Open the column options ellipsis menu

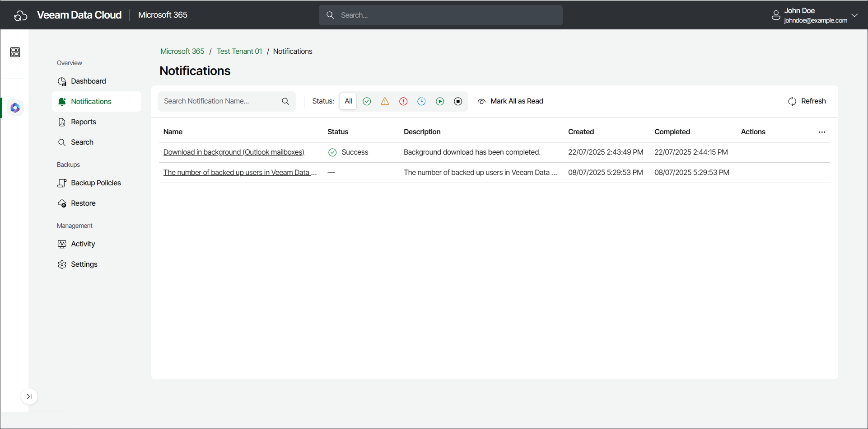822,132
